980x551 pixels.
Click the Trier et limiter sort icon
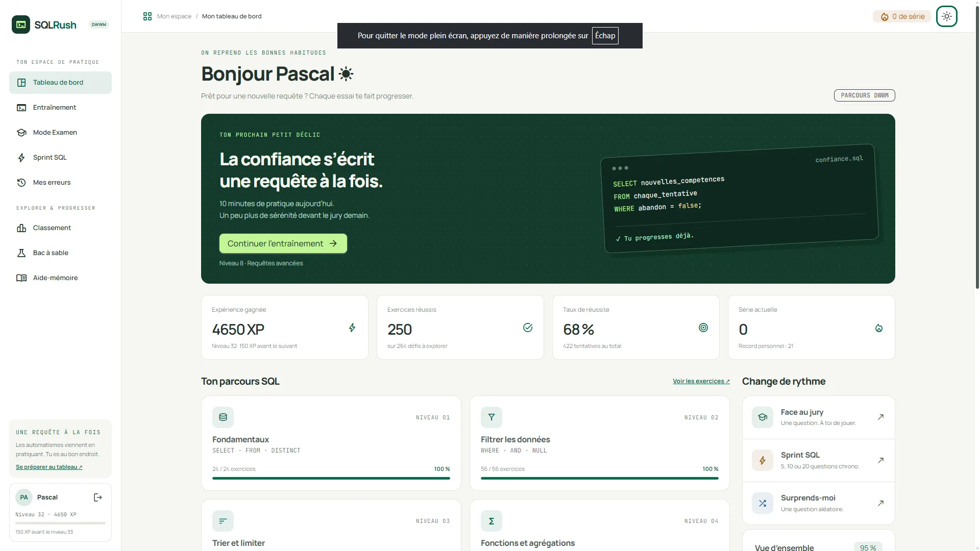(x=223, y=521)
